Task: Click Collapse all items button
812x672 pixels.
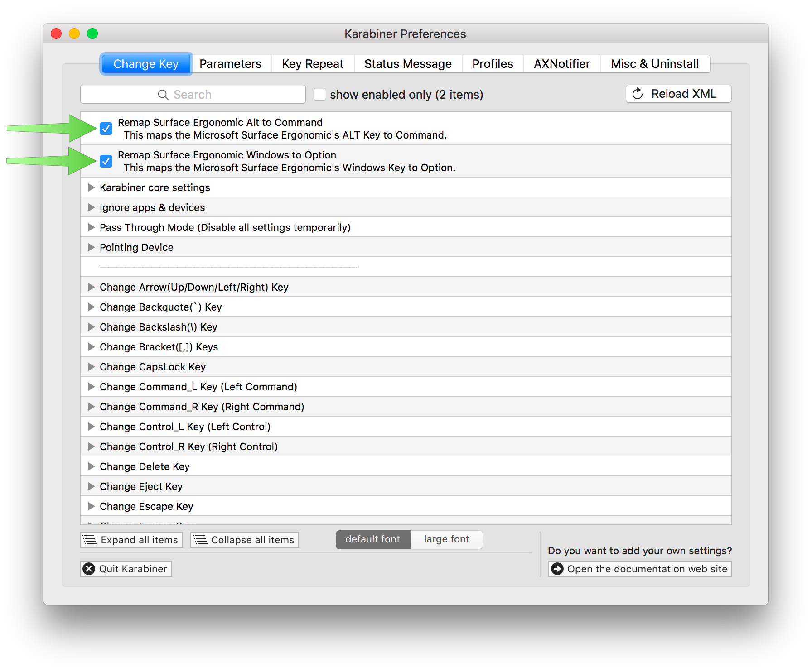Action: [245, 540]
